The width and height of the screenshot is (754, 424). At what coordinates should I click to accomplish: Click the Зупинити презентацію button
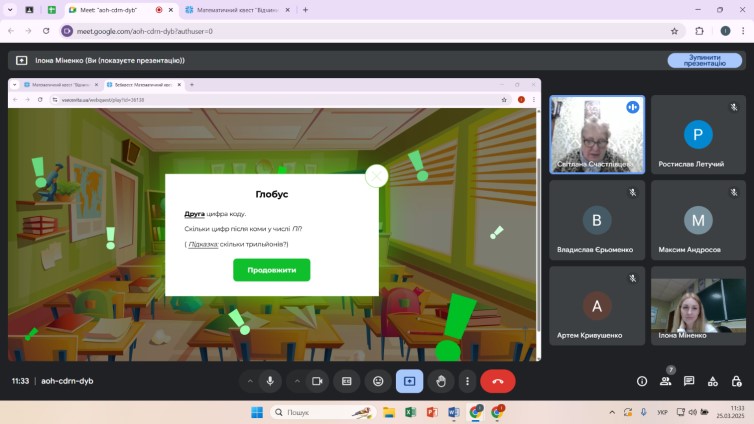(x=704, y=60)
